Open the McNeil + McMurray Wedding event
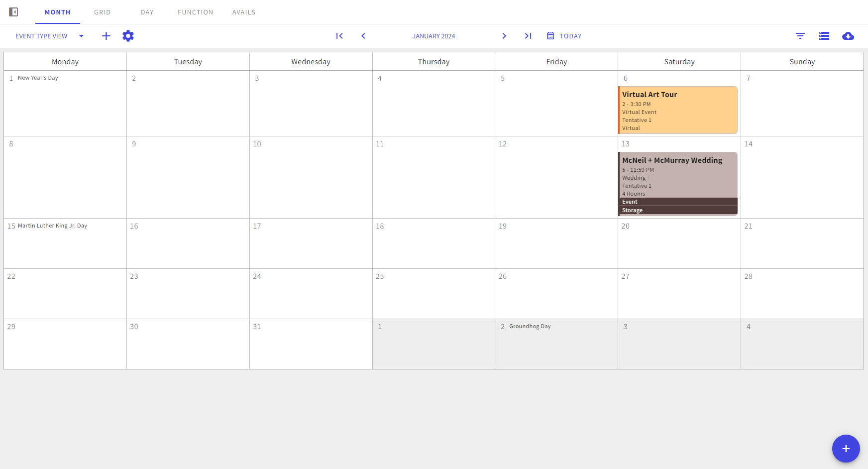 (678, 184)
